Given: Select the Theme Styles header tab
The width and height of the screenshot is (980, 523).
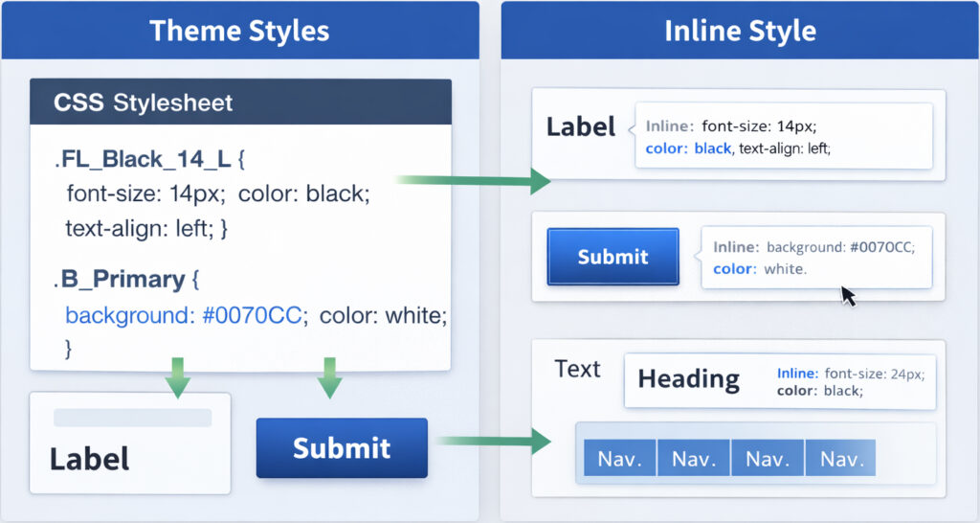Looking at the screenshot, I should [x=239, y=31].
